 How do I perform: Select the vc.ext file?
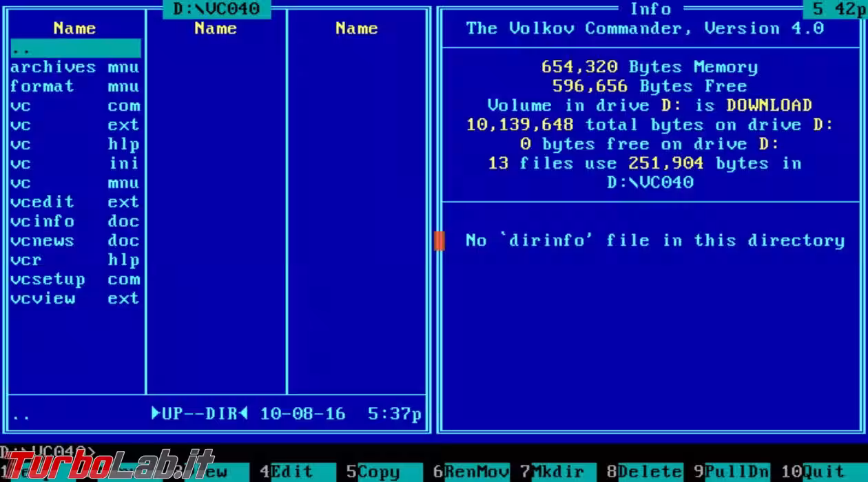[75, 125]
